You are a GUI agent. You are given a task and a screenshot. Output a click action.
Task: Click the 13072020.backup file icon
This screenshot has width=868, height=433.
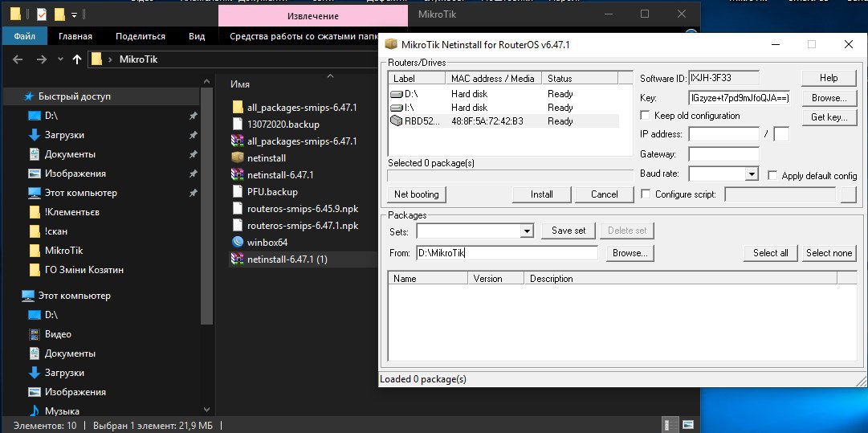point(238,124)
